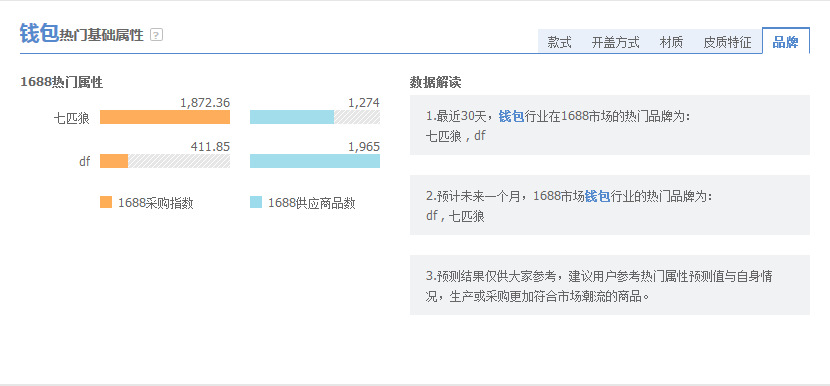Viewport: 830px width, 386px height.
Task: Click the 钱包 link in first insight
Action: pos(511,116)
